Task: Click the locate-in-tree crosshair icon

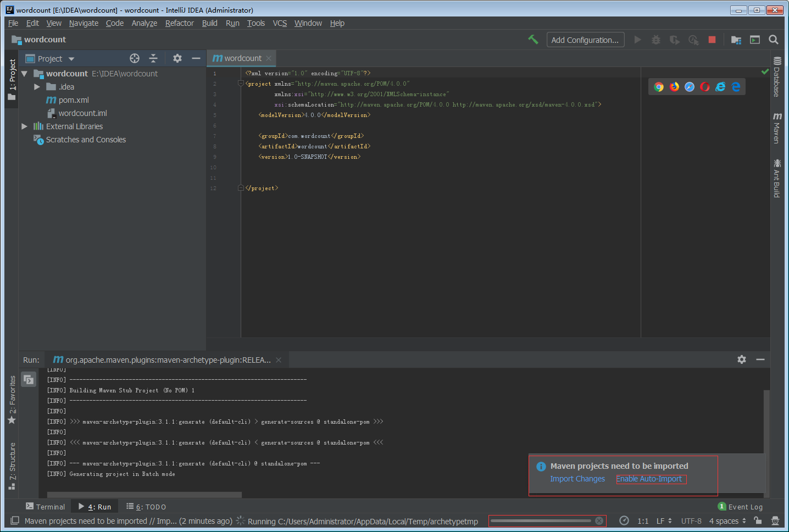Action: click(x=135, y=58)
